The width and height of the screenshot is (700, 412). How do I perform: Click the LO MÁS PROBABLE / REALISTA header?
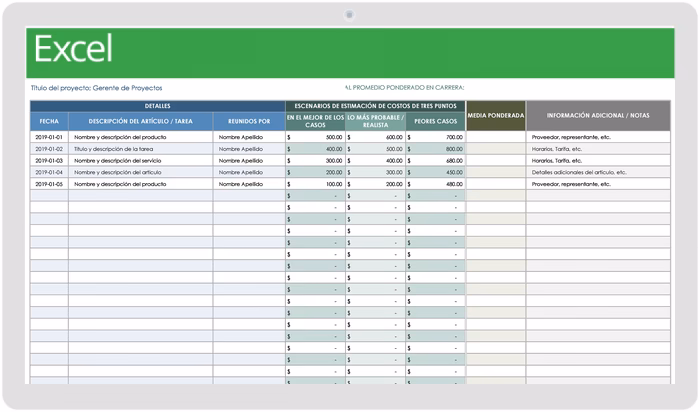(375, 121)
